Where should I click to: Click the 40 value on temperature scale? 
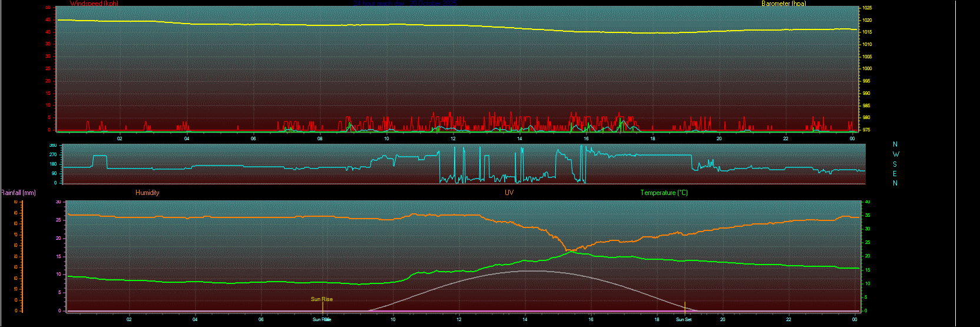(x=867, y=202)
